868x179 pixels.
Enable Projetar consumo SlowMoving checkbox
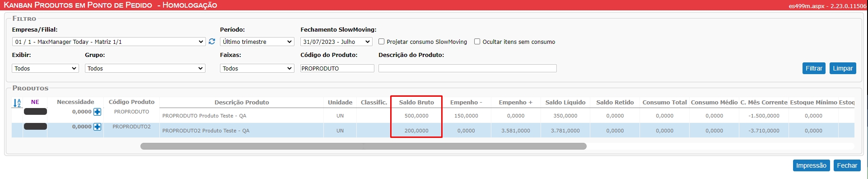382,42
